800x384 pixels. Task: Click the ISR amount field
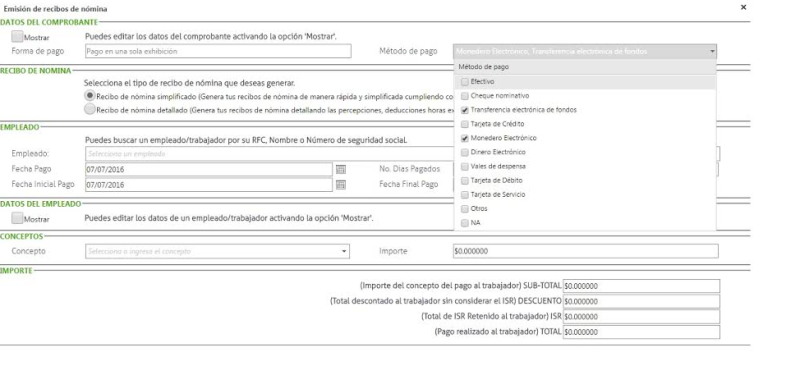[x=641, y=317]
